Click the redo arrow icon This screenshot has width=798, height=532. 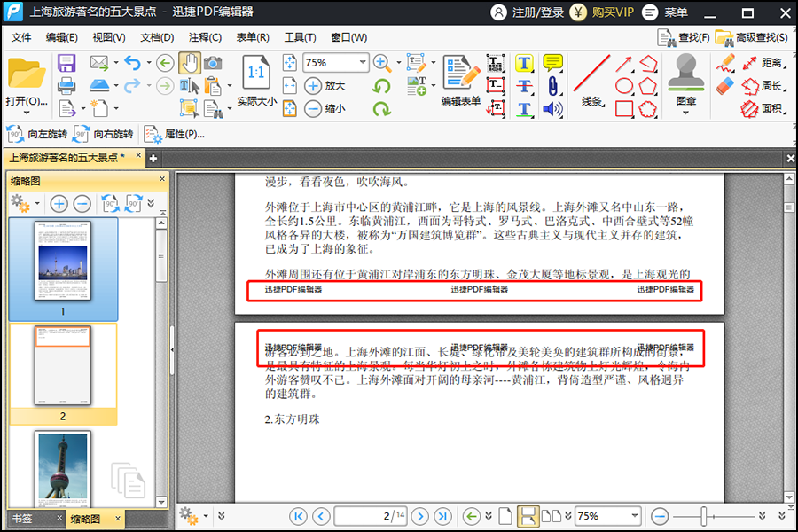(132, 85)
